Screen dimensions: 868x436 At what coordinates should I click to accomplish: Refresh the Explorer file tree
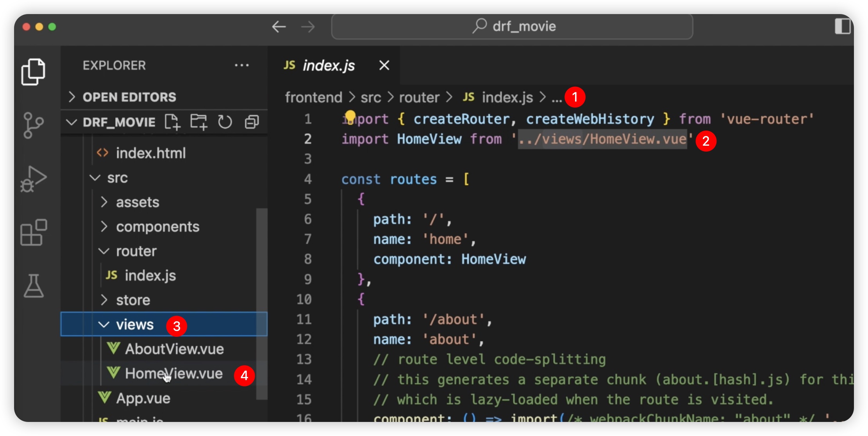(225, 122)
